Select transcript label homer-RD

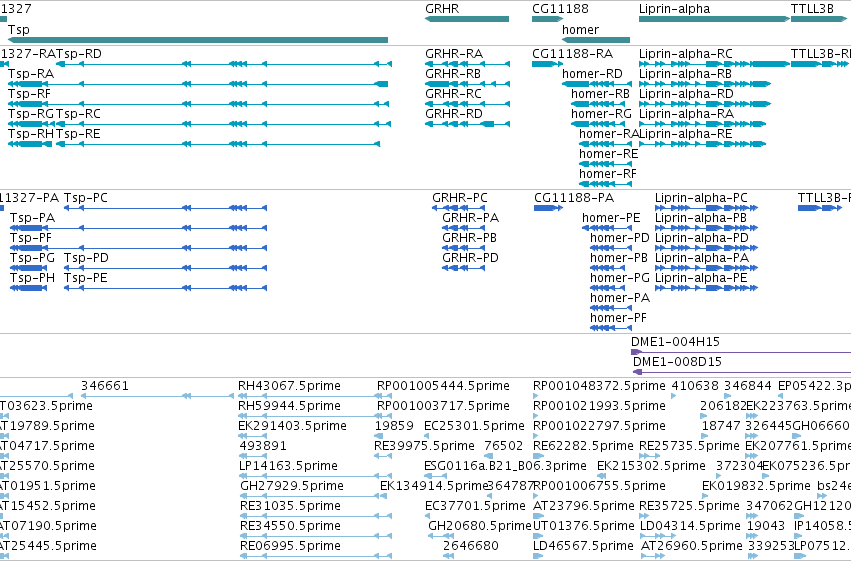click(x=592, y=74)
